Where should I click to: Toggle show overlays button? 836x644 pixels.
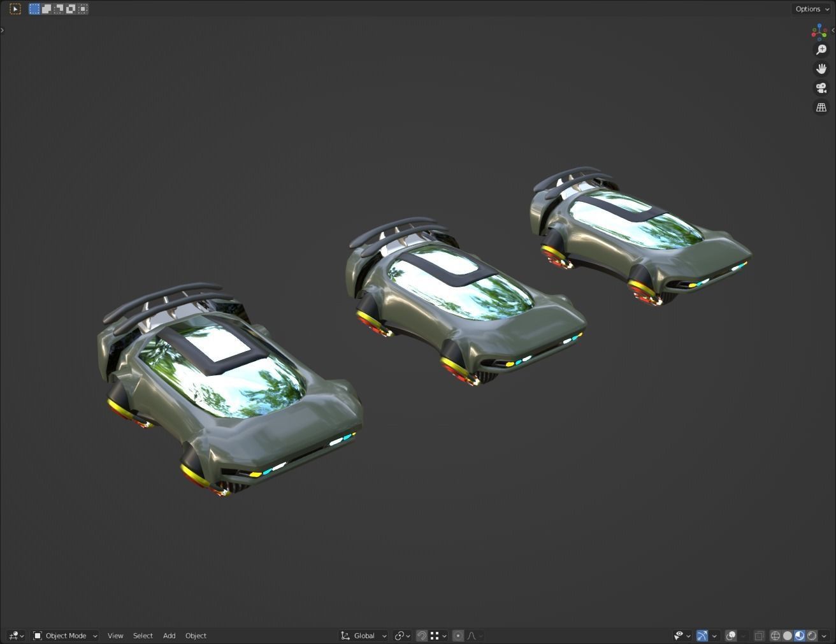(x=731, y=636)
